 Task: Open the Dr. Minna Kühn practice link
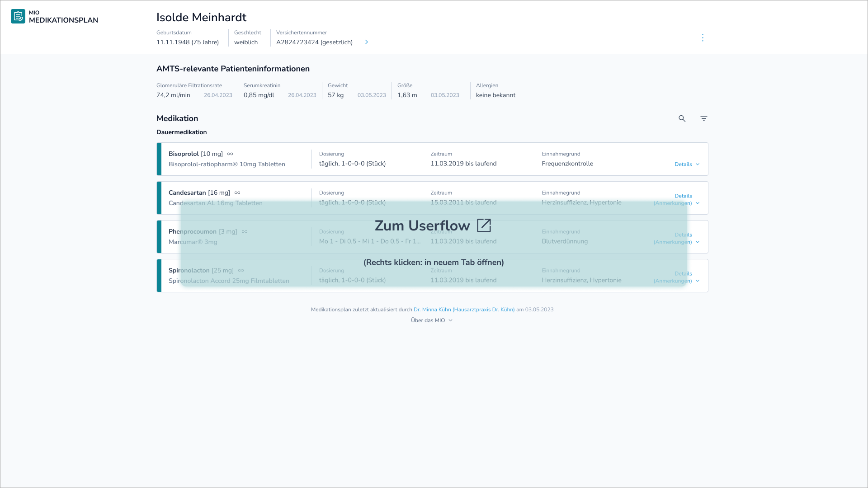click(x=464, y=310)
